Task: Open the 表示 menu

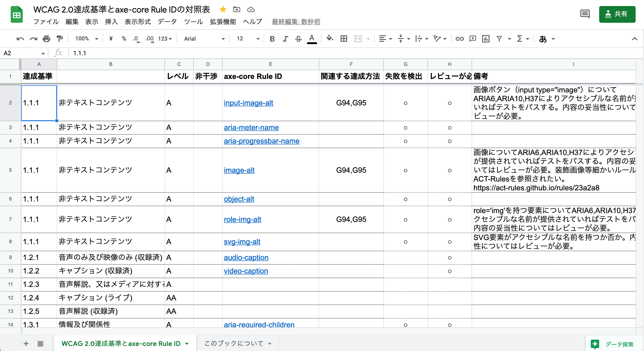Action: [x=92, y=22]
